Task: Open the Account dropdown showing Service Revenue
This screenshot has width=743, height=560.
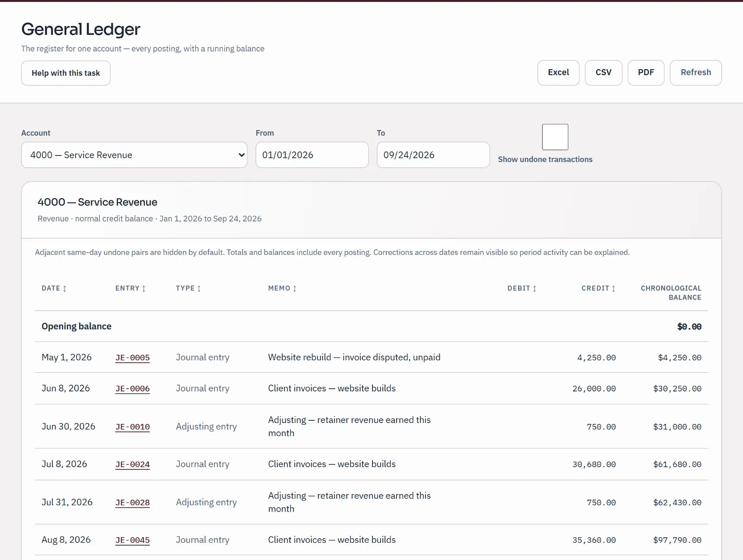Action: point(134,155)
